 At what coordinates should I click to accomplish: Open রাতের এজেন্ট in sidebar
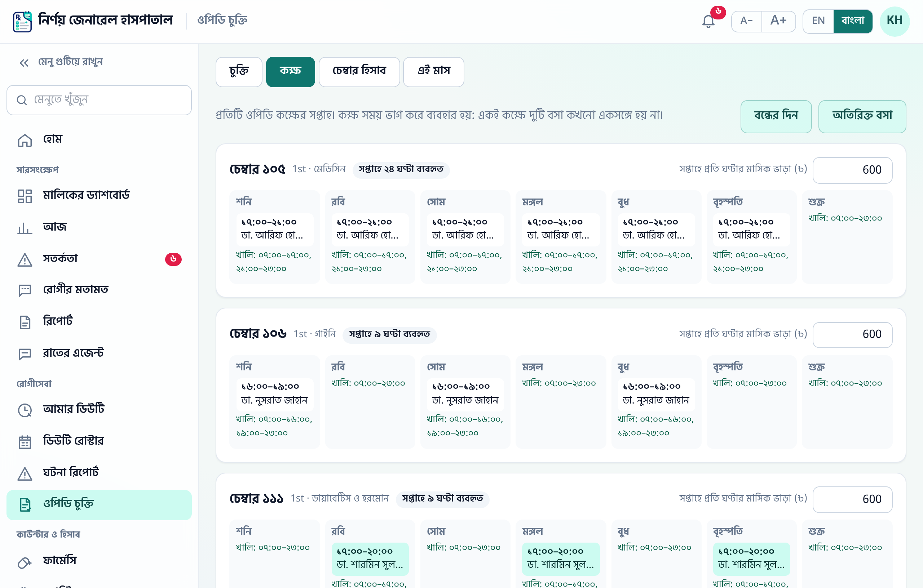pos(99,353)
